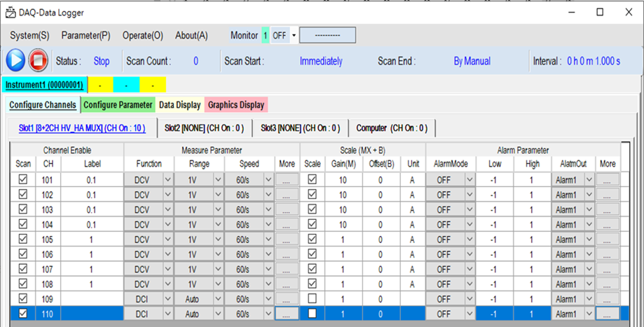Expand the Monitor OFF dropdown
The width and height of the screenshot is (644, 327).
pos(294,36)
